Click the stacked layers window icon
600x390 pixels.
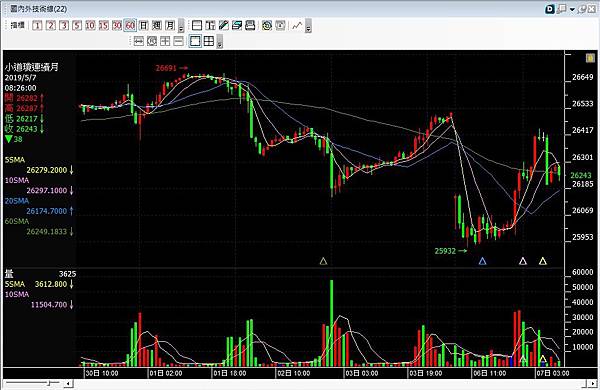tap(237, 26)
